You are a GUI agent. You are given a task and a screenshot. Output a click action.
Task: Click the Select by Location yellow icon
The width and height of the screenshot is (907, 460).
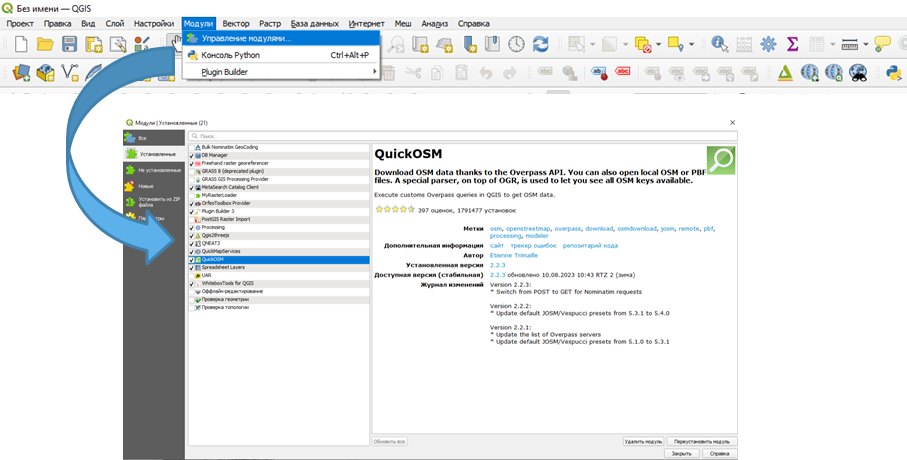point(675,44)
